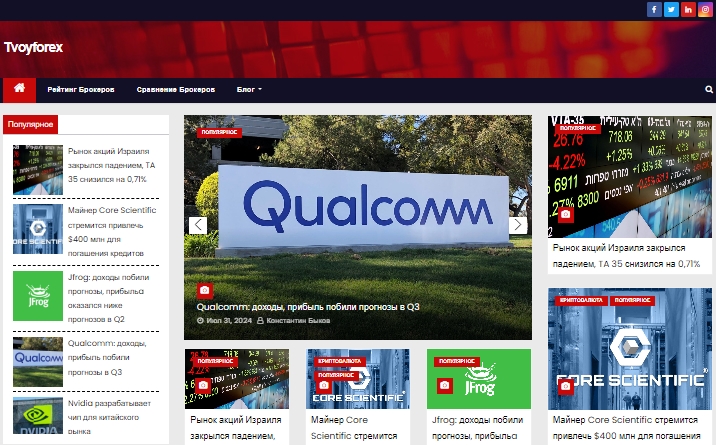Click sidebar JFrog green thumbnail
716x445 pixels.
pos(38,296)
